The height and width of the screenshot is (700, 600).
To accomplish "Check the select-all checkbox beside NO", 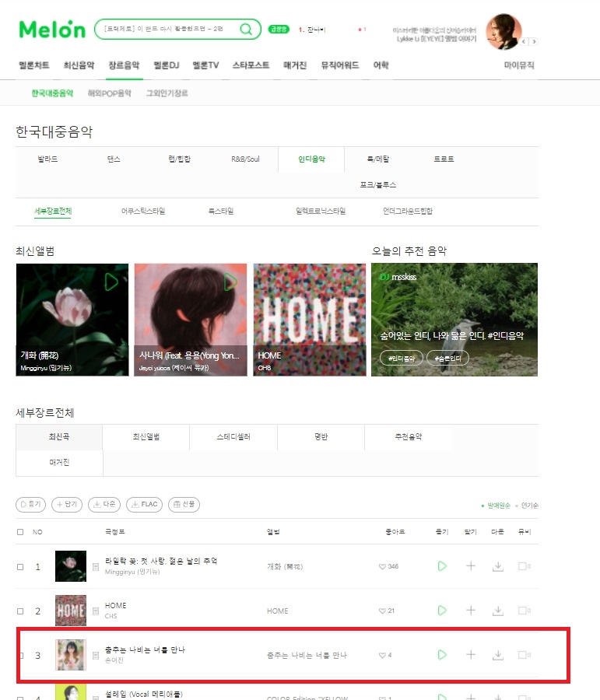I will tap(20, 532).
